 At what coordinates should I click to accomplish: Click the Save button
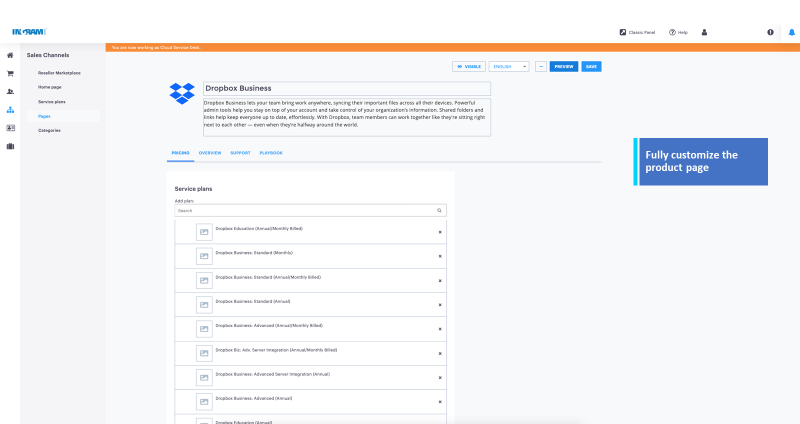pos(592,66)
